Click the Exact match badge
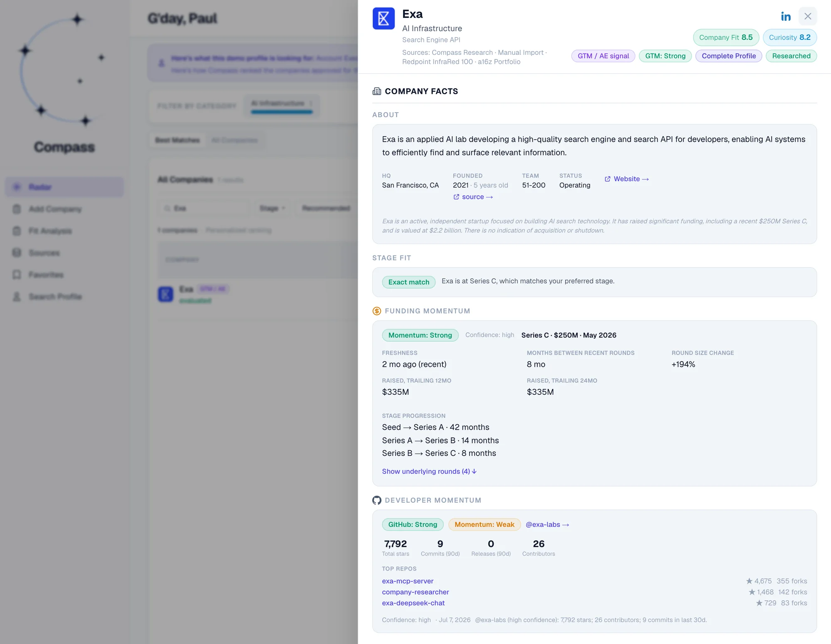The width and height of the screenshot is (831, 644). 409,282
